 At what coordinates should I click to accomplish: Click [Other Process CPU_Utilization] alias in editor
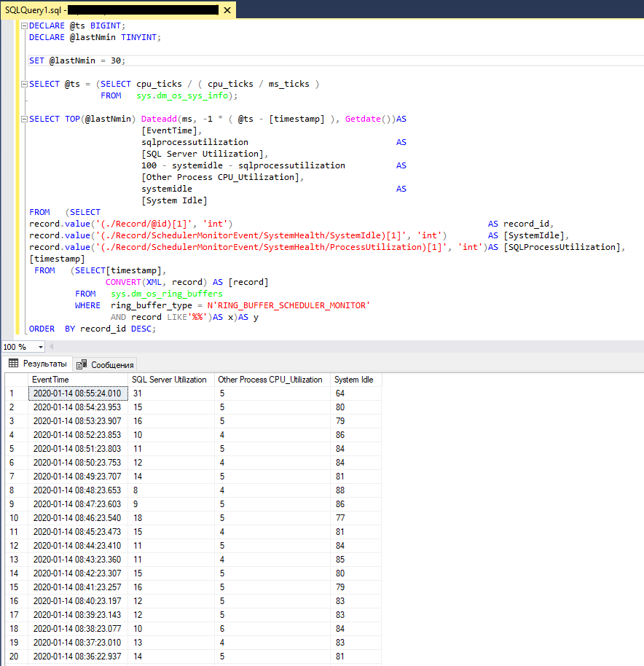[220, 177]
